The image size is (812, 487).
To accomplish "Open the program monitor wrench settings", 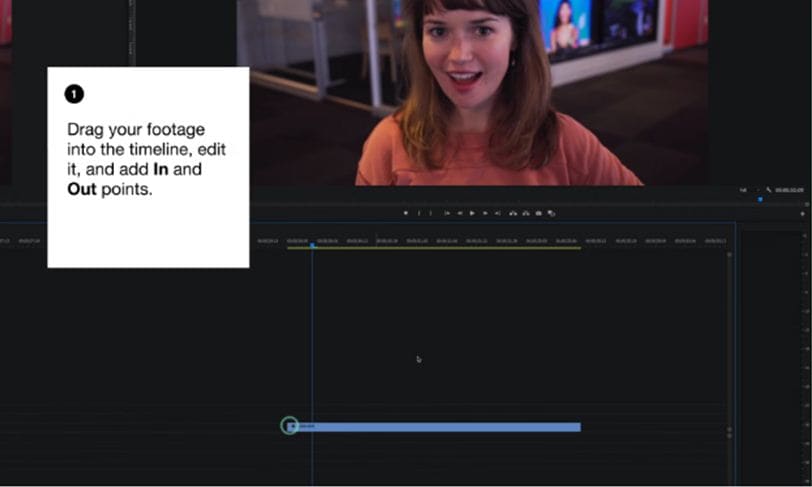I will (x=768, y=190).
